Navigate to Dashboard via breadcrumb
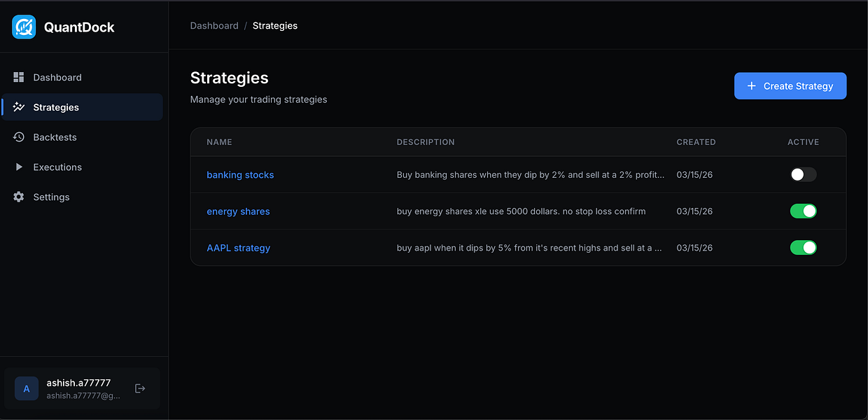868x420 pixels. tap(214, 26)
